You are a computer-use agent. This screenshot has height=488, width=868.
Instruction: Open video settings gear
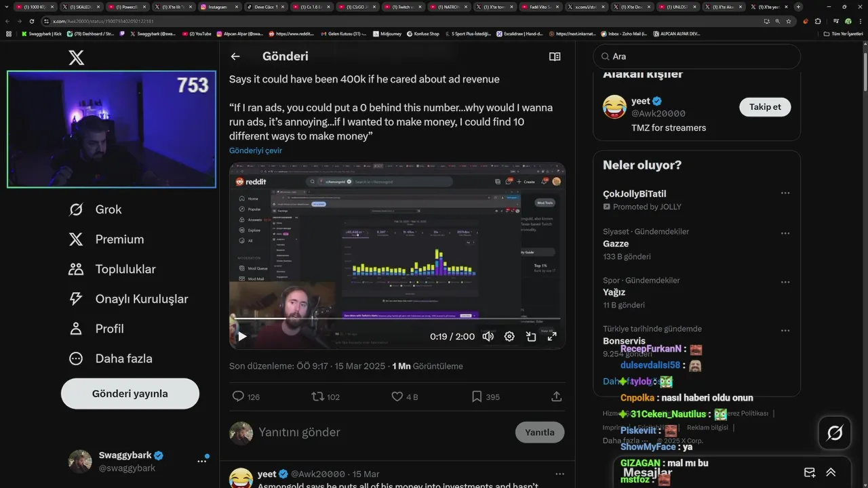pyautogui.click(x=509, y=336)
